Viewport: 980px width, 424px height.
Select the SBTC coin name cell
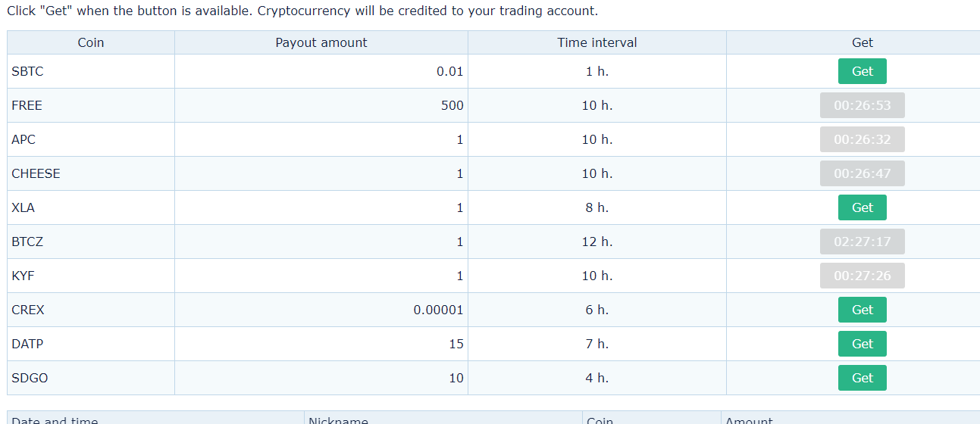91,71
